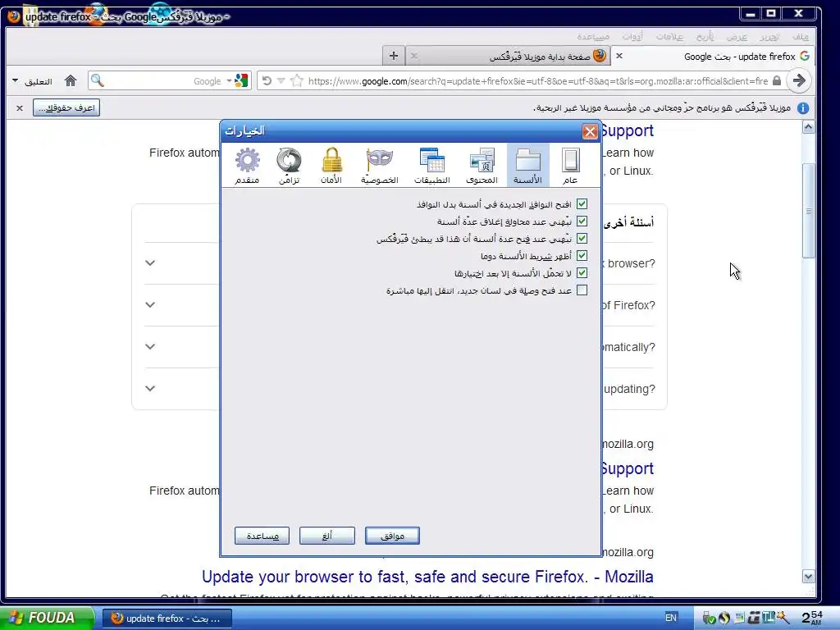Click the اعرف حقوقك (Know your rights) button
The width and height of the screenshot is (840, 630).
[x=66, y=108]
